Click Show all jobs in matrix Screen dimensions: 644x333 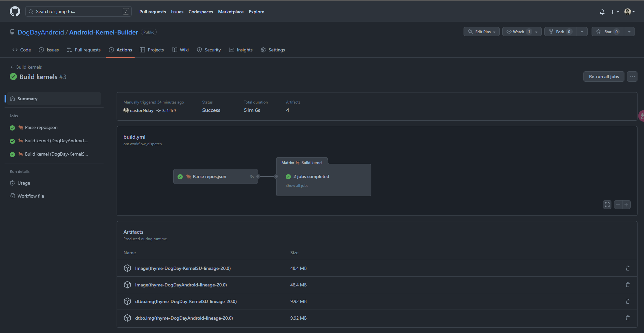(x=297, y=186)
